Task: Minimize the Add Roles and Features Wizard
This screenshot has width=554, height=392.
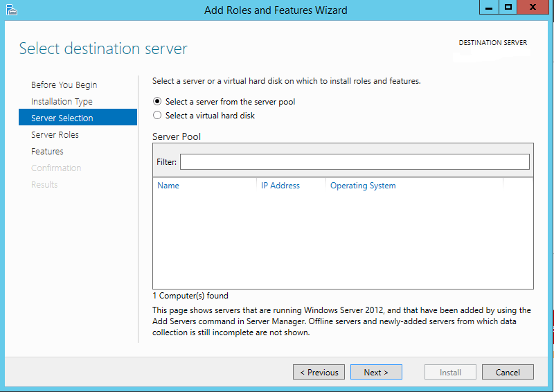Action: 489,8
